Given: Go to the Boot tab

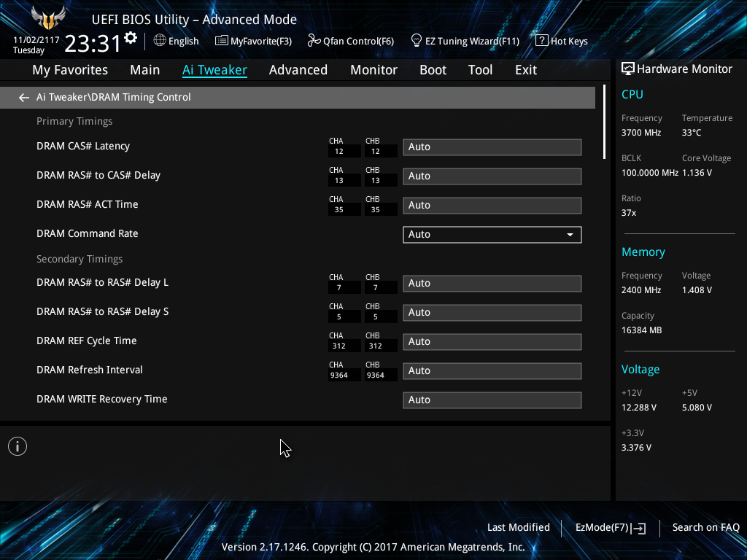Looking at the screenshot, I should (433, 70).
